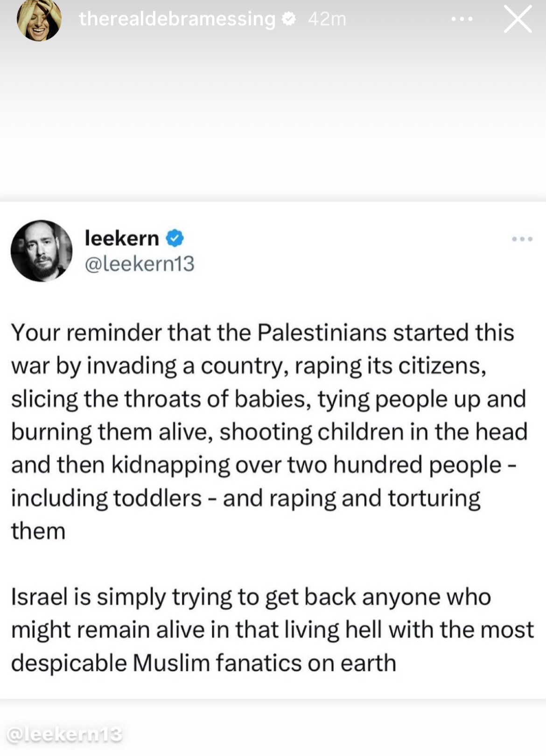Click the word "toddlers" in the tweet
Screen dimensions: 546x756
157,498
